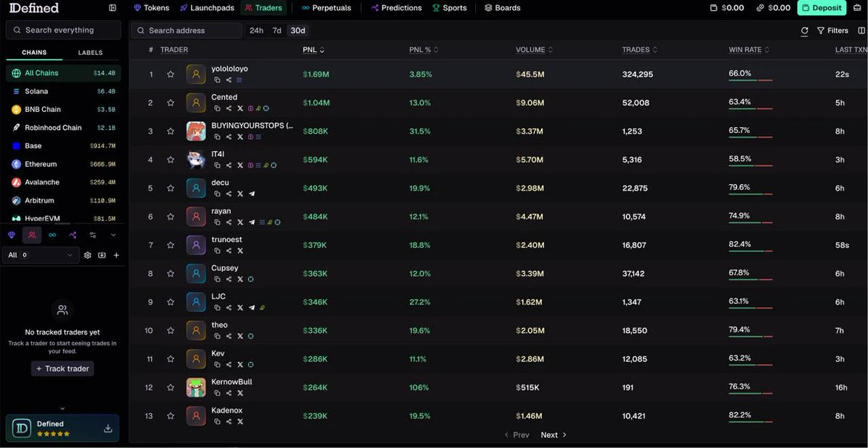Open the first $0.00 wallet balance

727,8
